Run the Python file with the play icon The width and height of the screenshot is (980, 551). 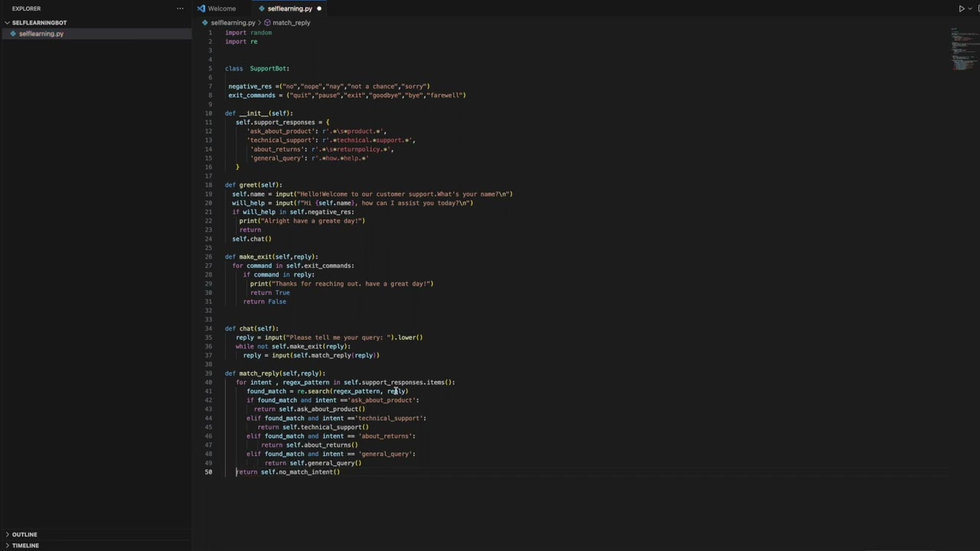pos(962,8)
